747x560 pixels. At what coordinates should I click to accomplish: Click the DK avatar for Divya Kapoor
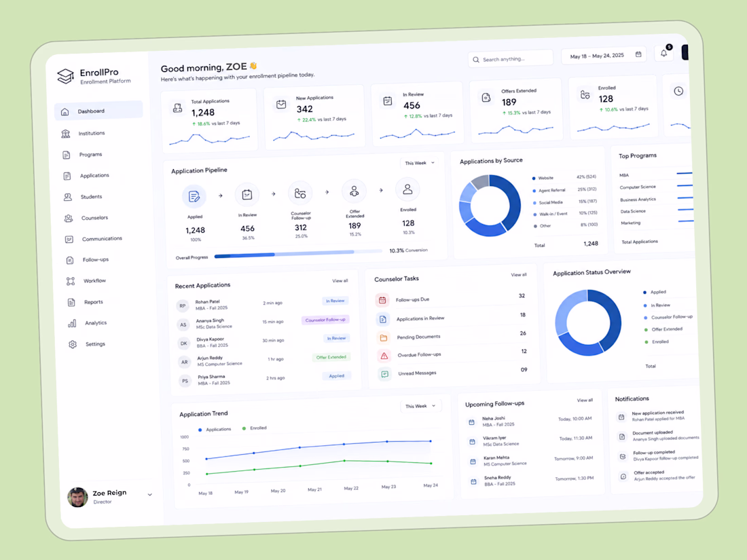184,343
